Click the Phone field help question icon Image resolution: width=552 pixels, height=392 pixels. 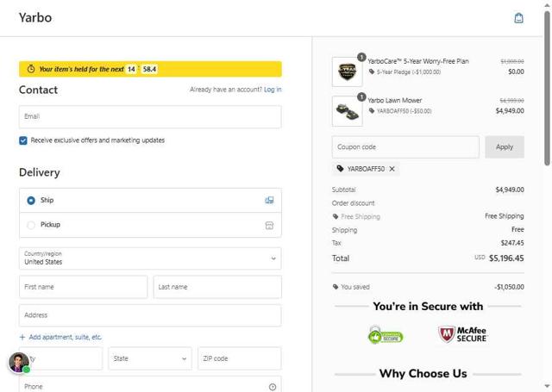273,387
